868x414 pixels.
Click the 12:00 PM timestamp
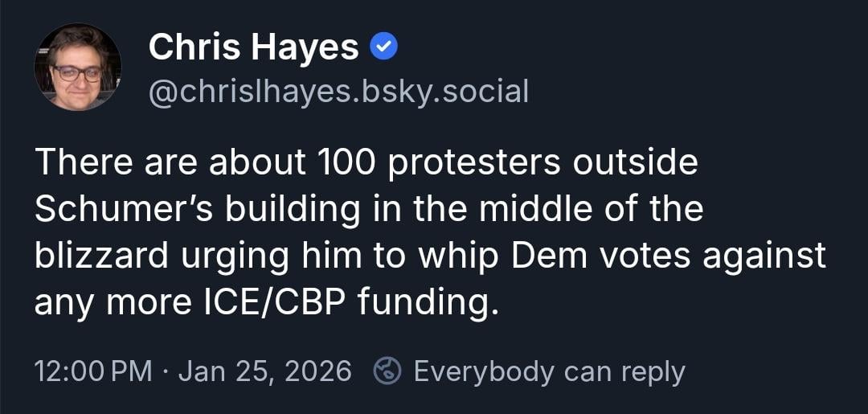[93, 371]
